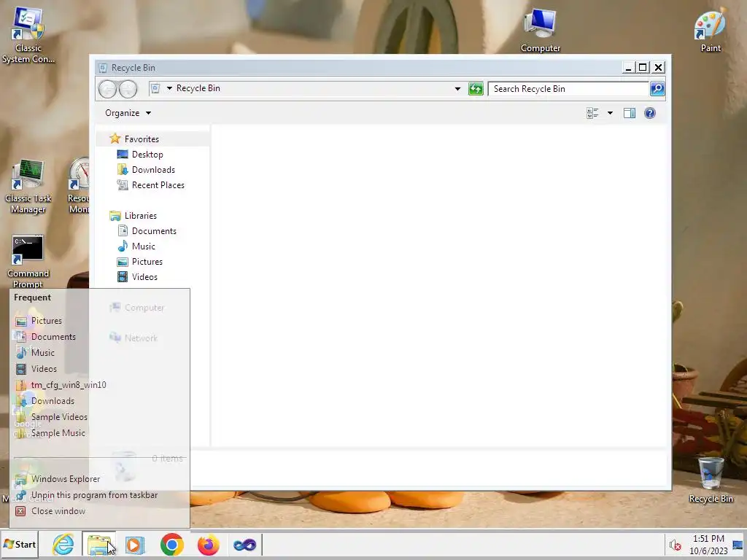The image size is (747, 560).
Task: Open Sample Music from the jump list
Action: (x=99, y=433)
